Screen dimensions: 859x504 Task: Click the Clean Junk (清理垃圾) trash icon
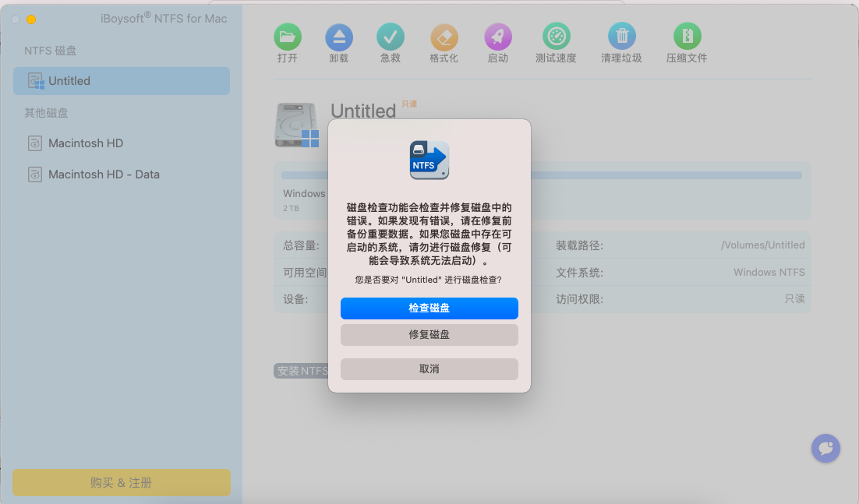point(622,37)
